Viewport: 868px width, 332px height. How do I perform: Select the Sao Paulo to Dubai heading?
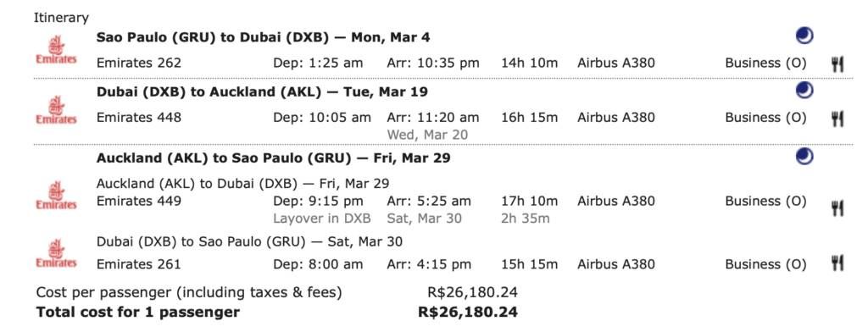(x=263, y=37)
